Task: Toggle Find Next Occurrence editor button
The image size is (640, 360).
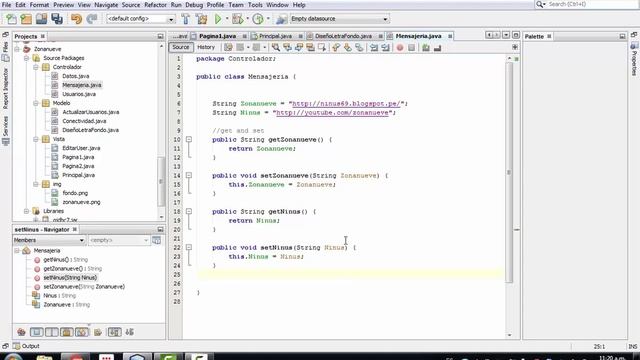Action: (x=299, y=48)
